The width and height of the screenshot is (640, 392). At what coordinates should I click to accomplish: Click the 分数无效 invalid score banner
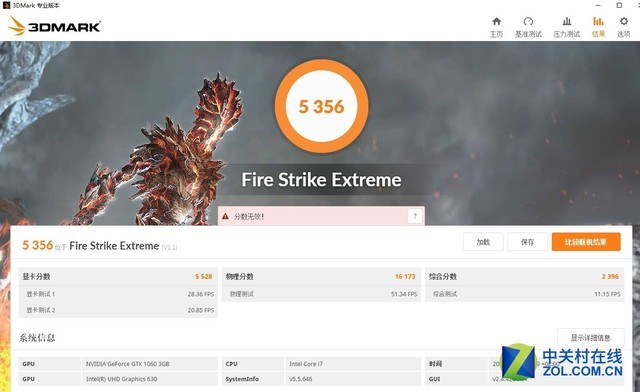pyautogui.click(x=321, y=216)
